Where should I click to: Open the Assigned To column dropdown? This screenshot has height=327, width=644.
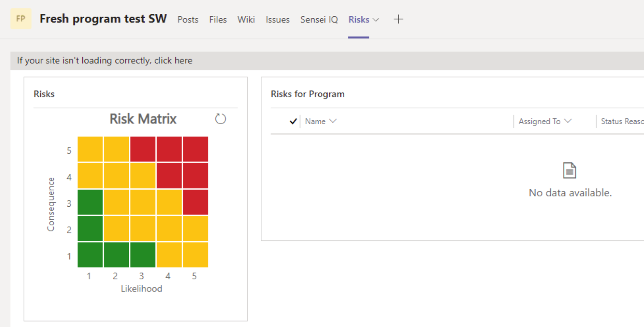[567, 121]
